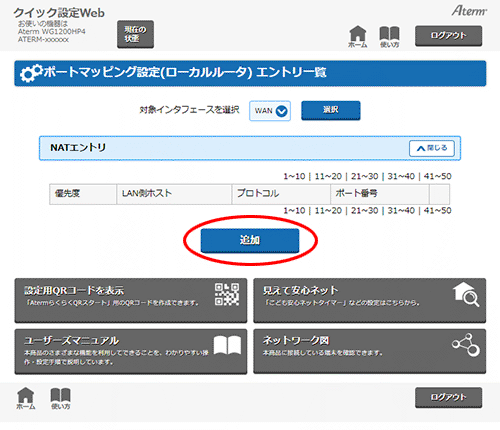The image size is (500, 430).
Task: Open 現在の状態 status button
Action: (x=135, y=34)
